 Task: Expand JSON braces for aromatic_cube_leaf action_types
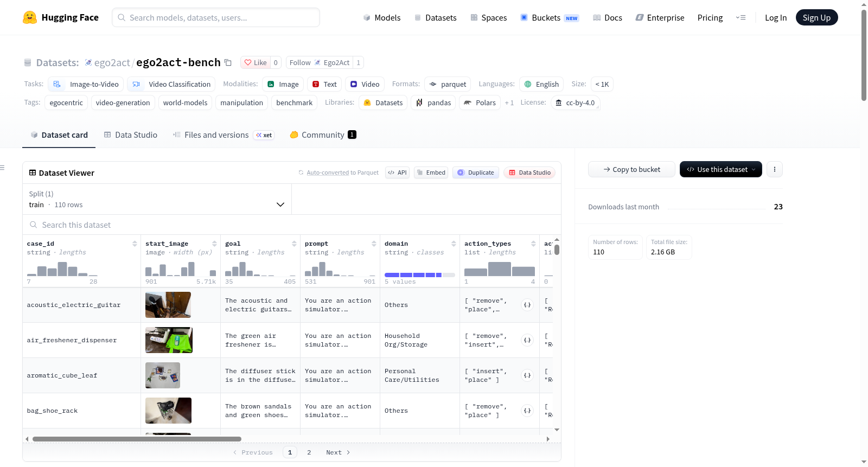point(527,375)
